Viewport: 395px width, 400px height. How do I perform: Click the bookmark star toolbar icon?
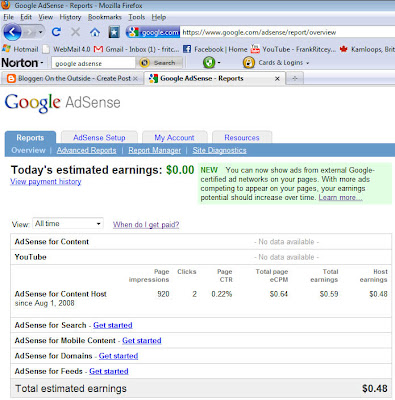[114, 32]
